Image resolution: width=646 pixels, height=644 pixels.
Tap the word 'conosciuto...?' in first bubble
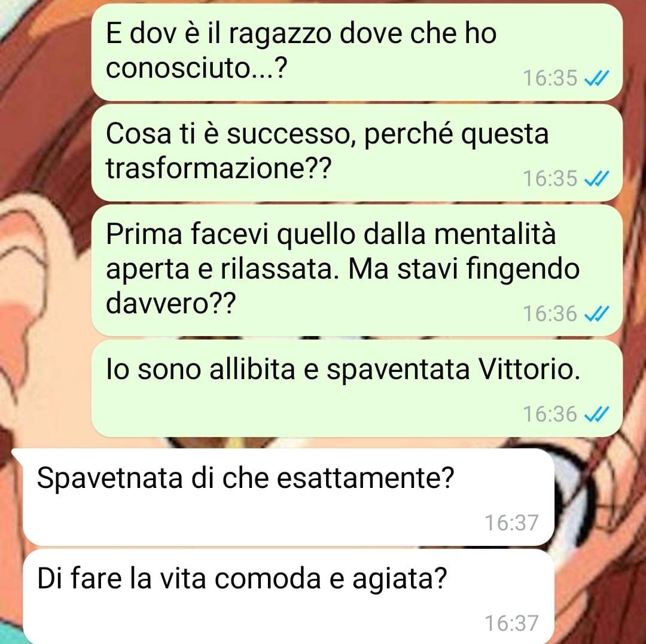(x=196, y=68)
